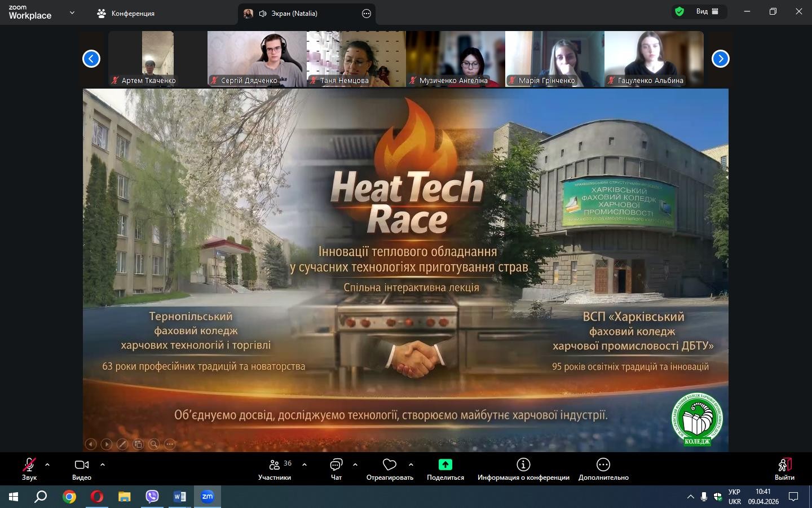The image size is (812, 508).
Task: Unmute microphone with the Звук button
Action: [29, 468]
